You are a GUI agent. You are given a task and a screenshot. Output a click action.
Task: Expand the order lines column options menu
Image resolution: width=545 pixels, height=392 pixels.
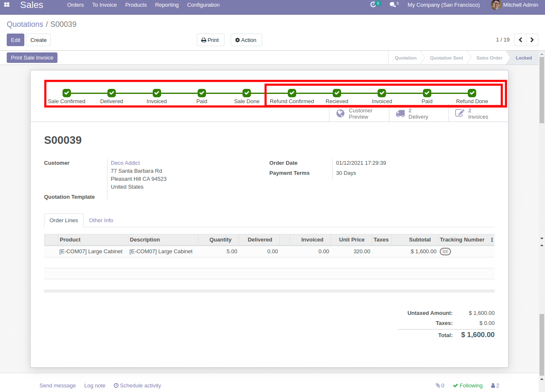click(492, 240)
